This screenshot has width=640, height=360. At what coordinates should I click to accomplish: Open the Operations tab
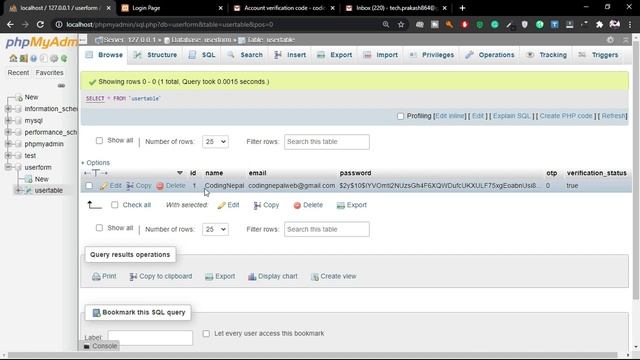click(490, 55)
